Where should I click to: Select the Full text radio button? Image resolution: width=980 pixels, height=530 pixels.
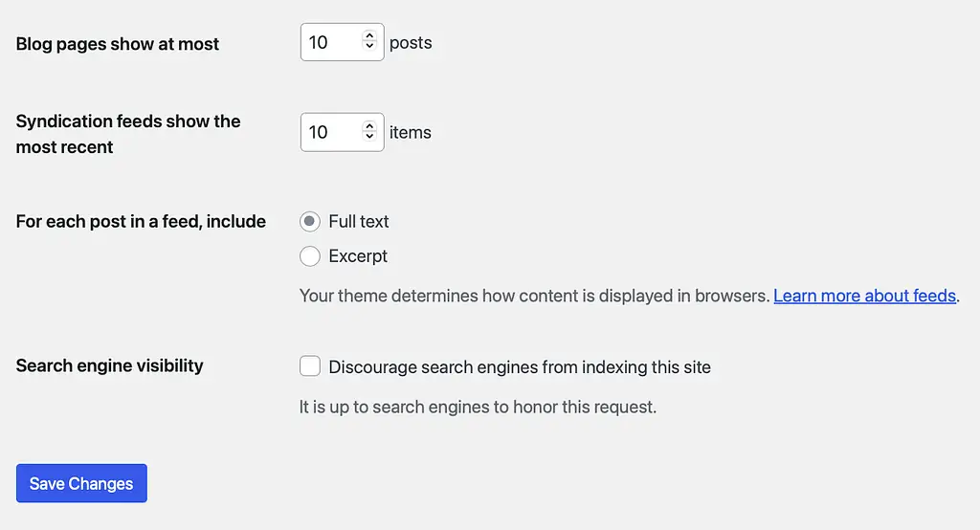tap(309, 222)
